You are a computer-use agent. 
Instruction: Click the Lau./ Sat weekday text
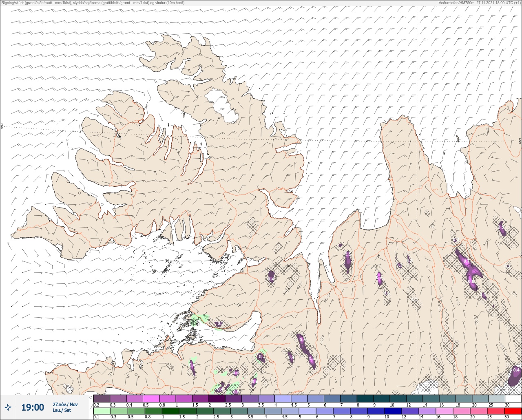click(x=62, y=410)
